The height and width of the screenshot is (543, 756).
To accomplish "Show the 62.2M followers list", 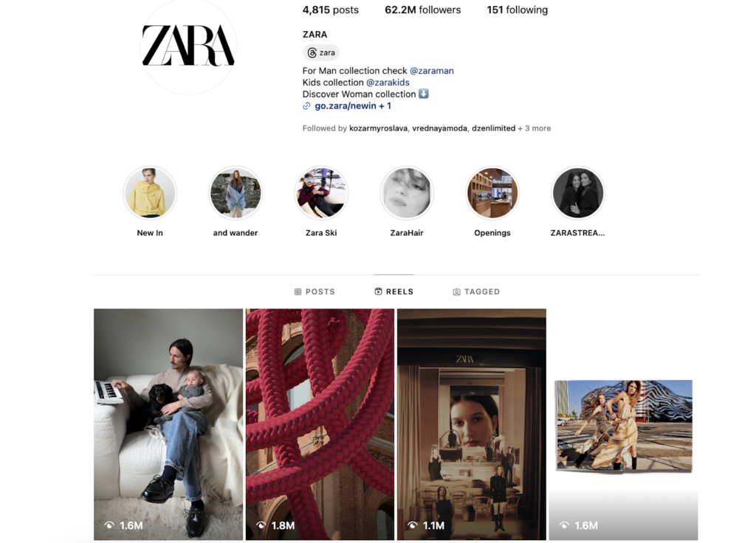I will (422, 10).
